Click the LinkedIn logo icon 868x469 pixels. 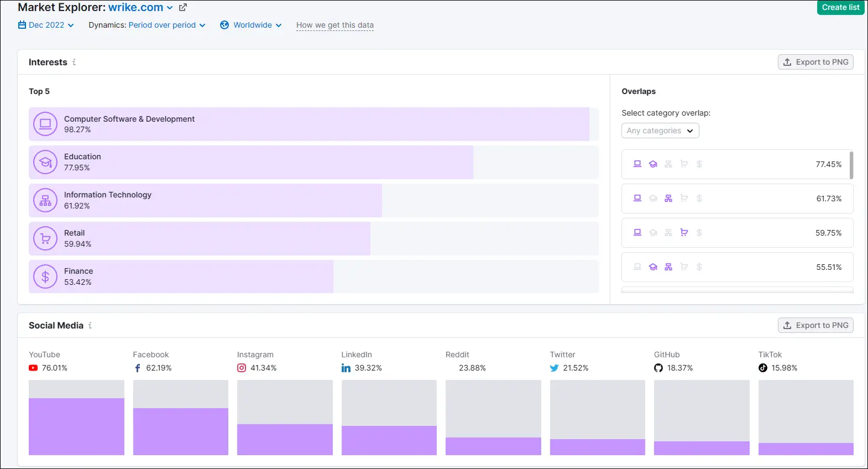point(346,368)
